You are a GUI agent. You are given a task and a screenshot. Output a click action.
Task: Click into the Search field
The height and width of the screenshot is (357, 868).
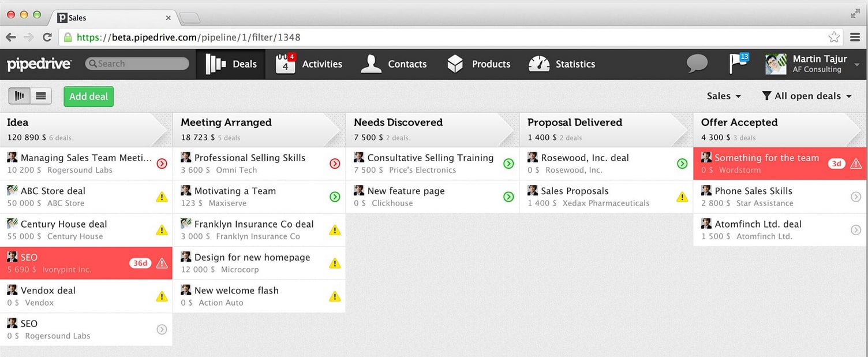[137, 64]
